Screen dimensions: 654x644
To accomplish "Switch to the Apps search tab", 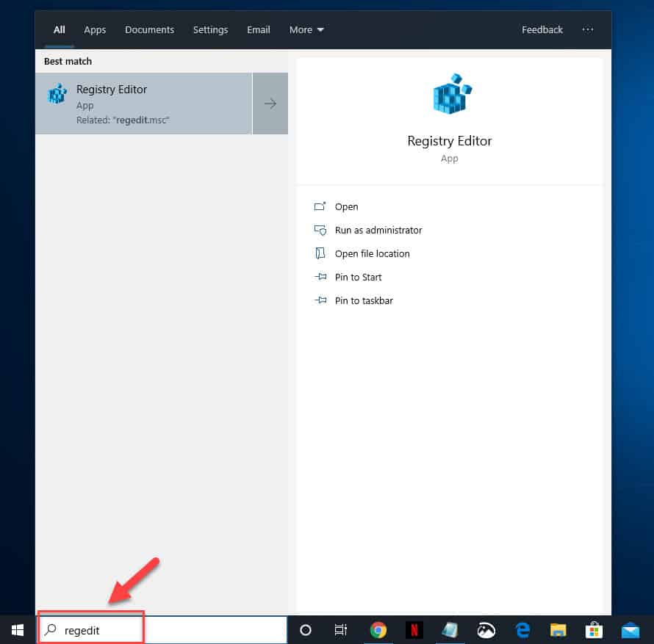I will click(95, 30).
